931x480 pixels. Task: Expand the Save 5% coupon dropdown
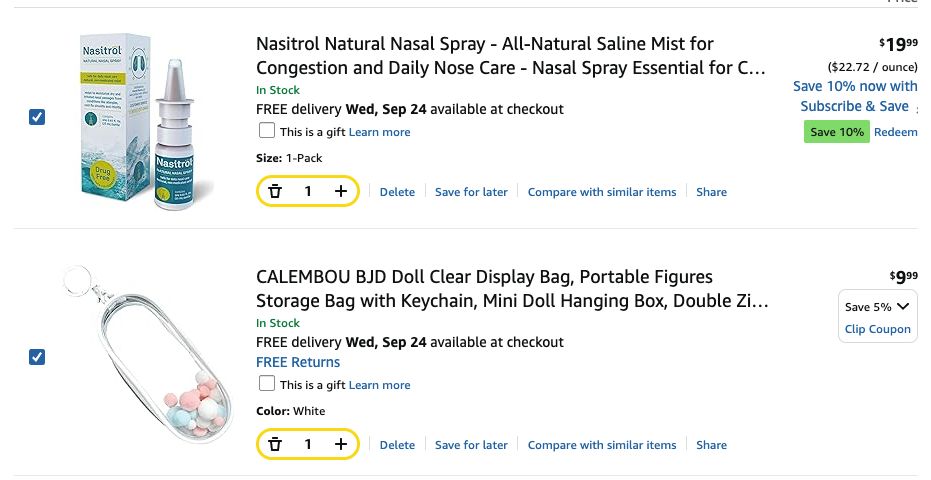tap(877, 307)
